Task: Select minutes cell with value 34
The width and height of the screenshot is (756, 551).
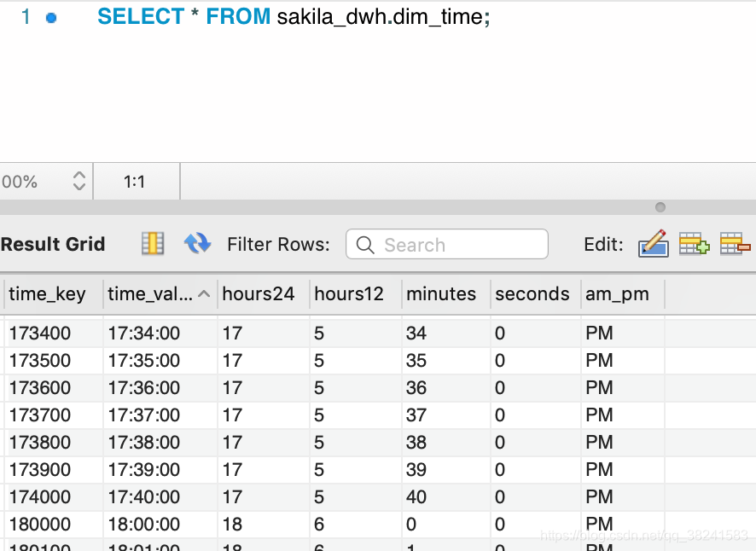Action: [446, 333]
